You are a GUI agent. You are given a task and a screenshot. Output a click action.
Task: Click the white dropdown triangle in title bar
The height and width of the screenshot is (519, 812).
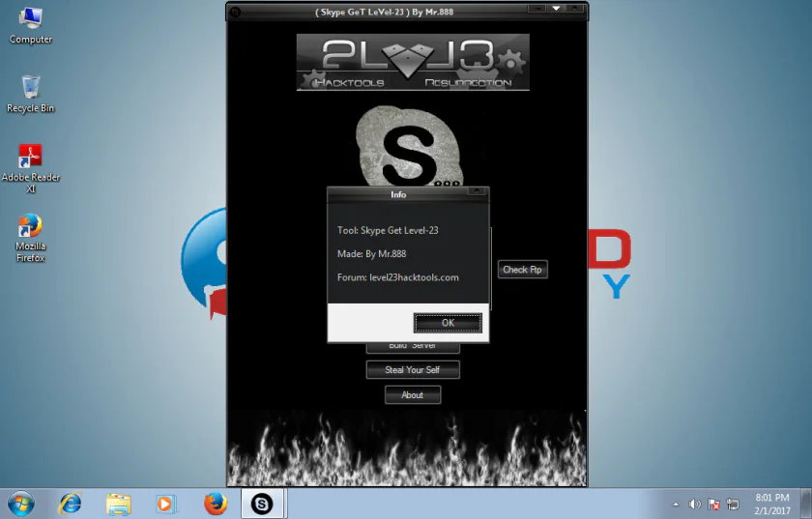(556, 9)
